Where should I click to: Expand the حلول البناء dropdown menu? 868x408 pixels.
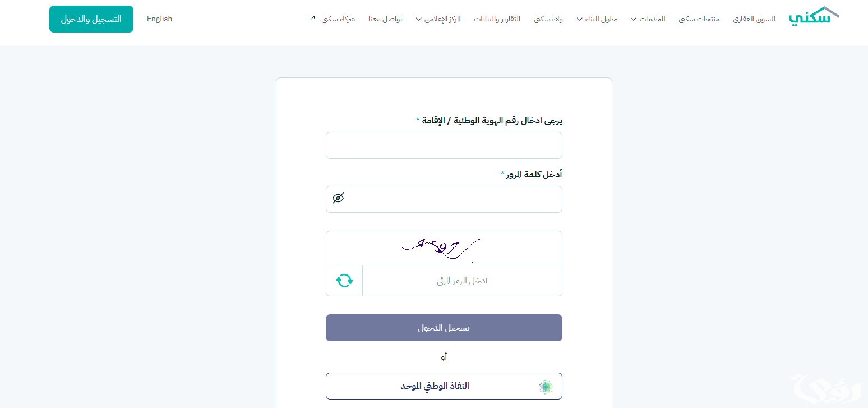click(597, 19)
